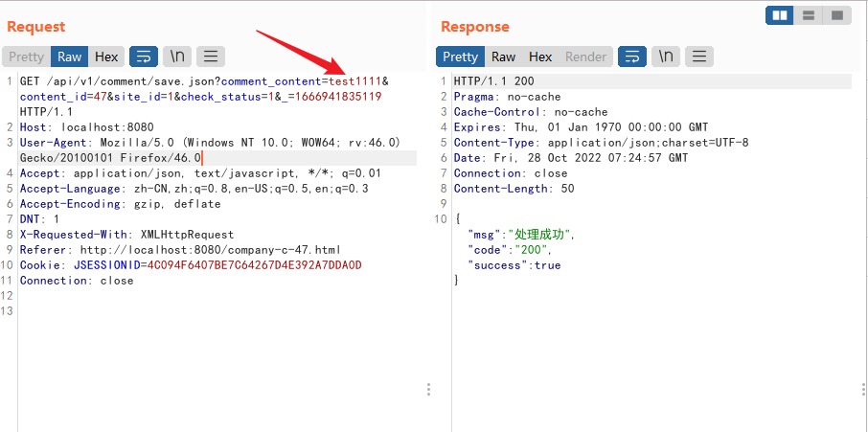Open the Render tab in Response panel

585,57
